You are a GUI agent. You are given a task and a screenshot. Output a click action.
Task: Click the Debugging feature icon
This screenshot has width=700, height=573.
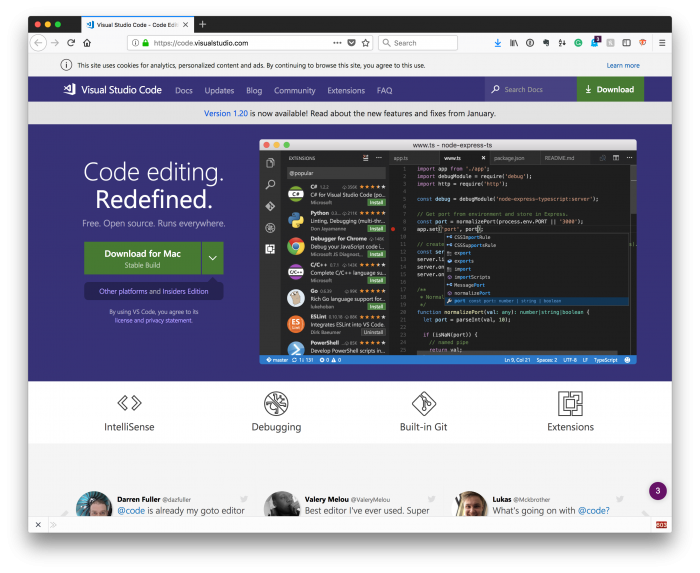point(276,403)
